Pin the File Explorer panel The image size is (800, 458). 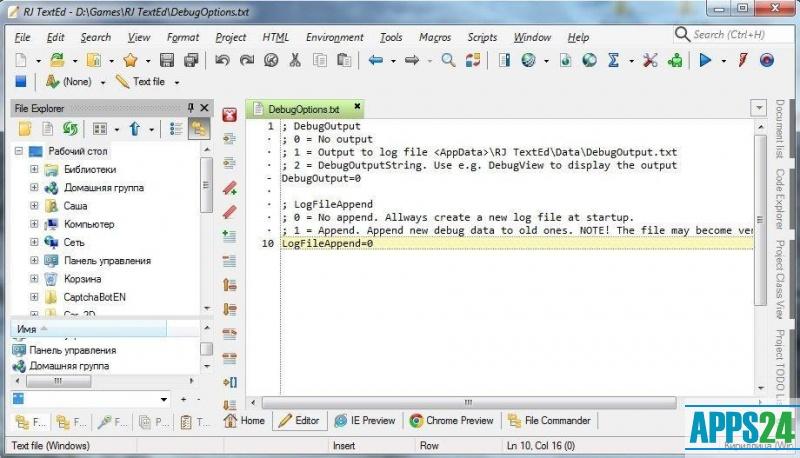tap(191, 108)
